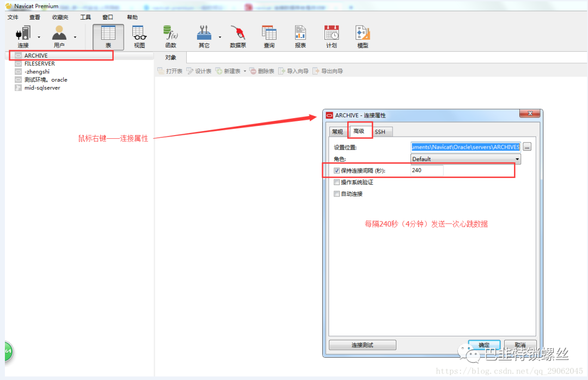Click the Oracle icon beside FILESERVER
The width and height of the screenshot is (588, 380).
click(18, 64)
